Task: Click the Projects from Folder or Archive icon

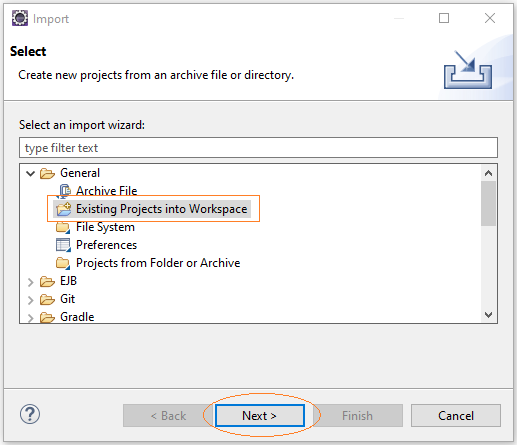Action: pos(63,263)
